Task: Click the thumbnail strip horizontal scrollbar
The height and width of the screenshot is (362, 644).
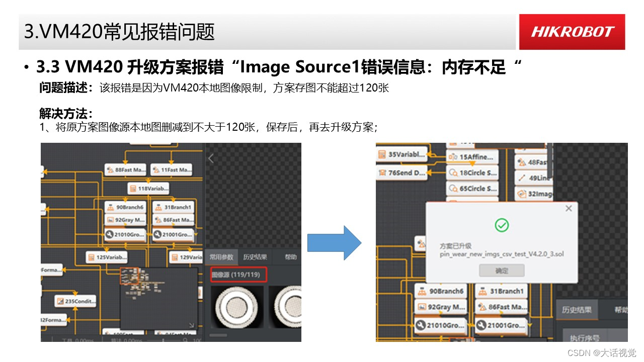Action: tap(218, 335)
